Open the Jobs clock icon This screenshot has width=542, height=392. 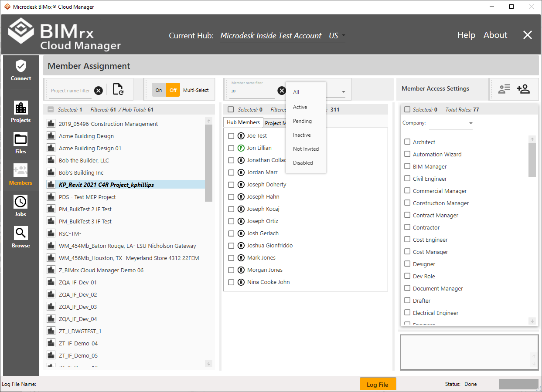point(21,202)
